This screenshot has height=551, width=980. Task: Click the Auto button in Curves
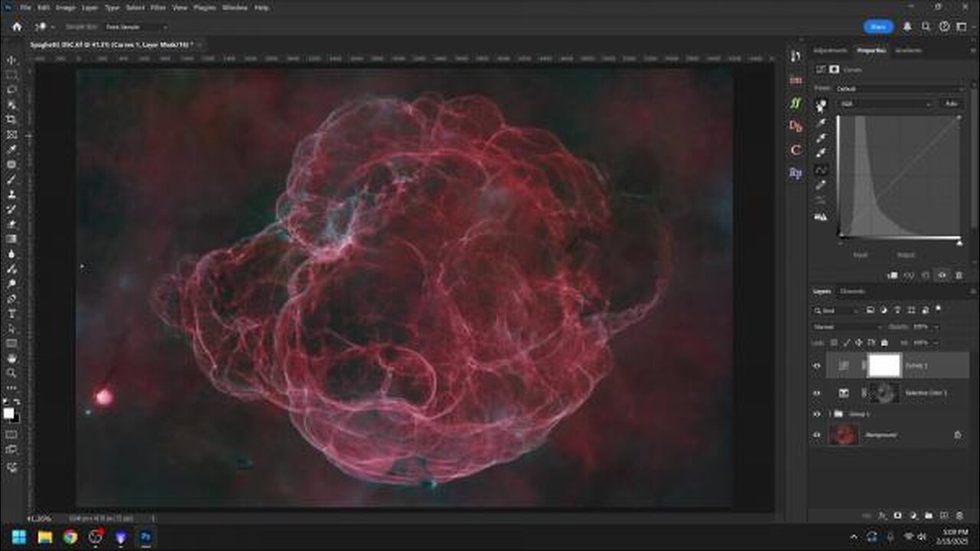click(x=952, y=103)
